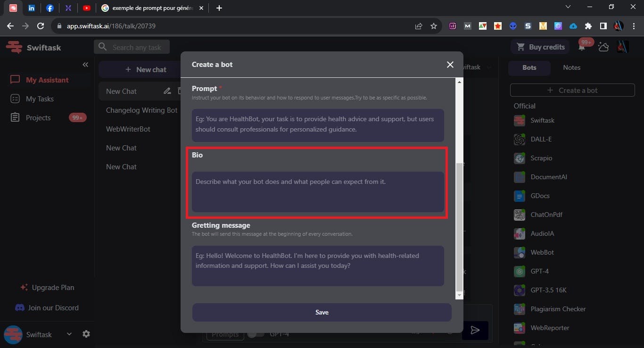Image resolution: width=644 pixels, height=348 pixels.
Task: Open the LinkedIn pinned browser tab
Action: pos(32,8)
